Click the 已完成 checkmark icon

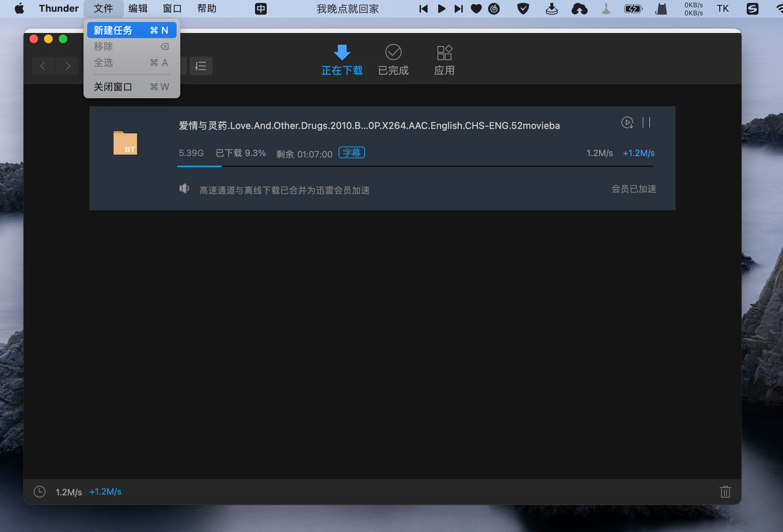pyautogui.click(x=393, y=52)
